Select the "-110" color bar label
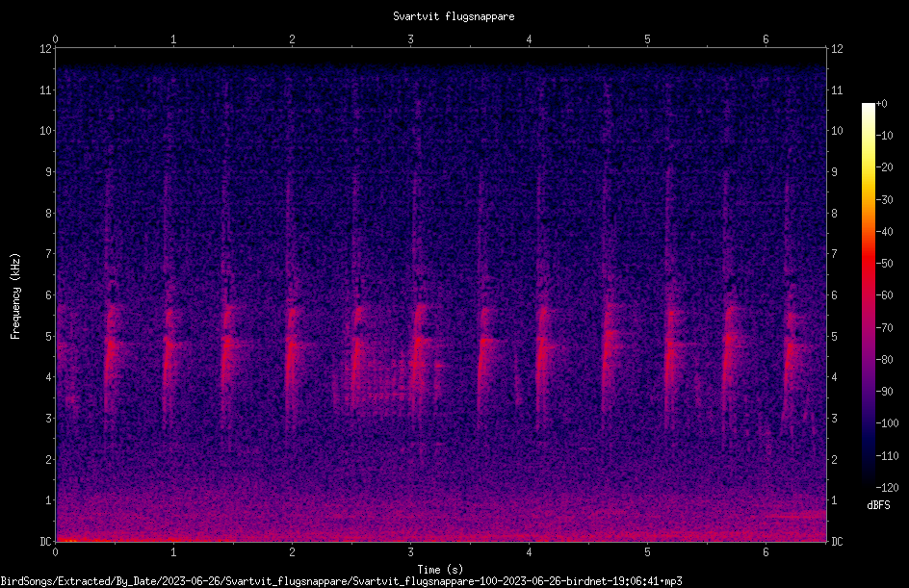The height and width of the screenshot is (588, 909). (887, 456)
